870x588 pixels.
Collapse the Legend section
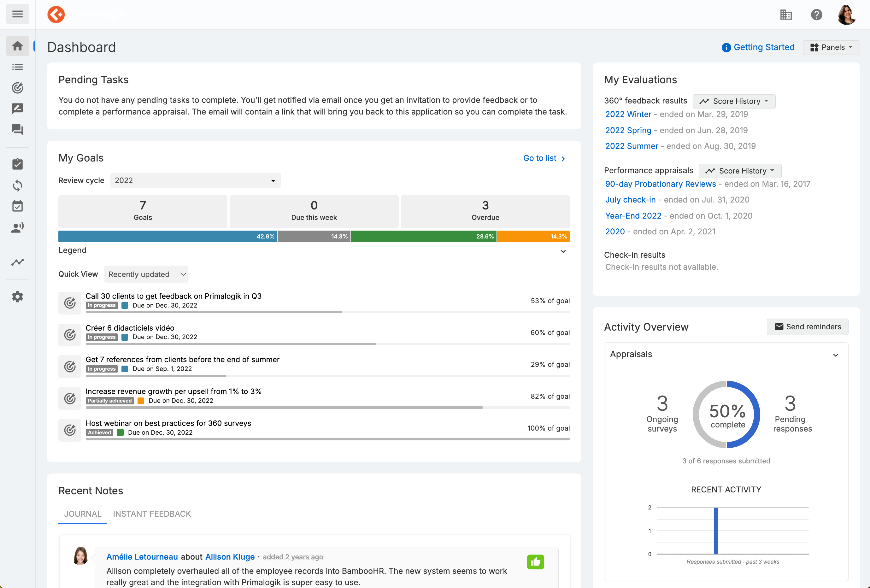coord(563,251)
